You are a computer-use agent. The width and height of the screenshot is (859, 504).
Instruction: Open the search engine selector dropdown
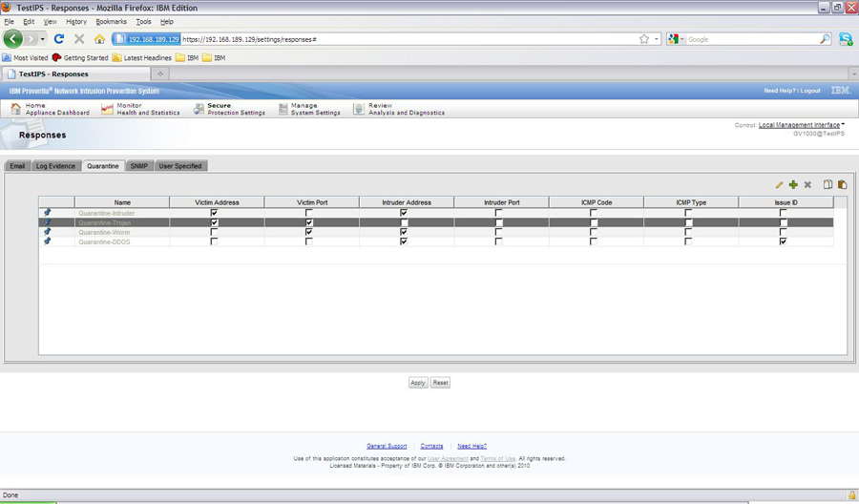[681, 39]
